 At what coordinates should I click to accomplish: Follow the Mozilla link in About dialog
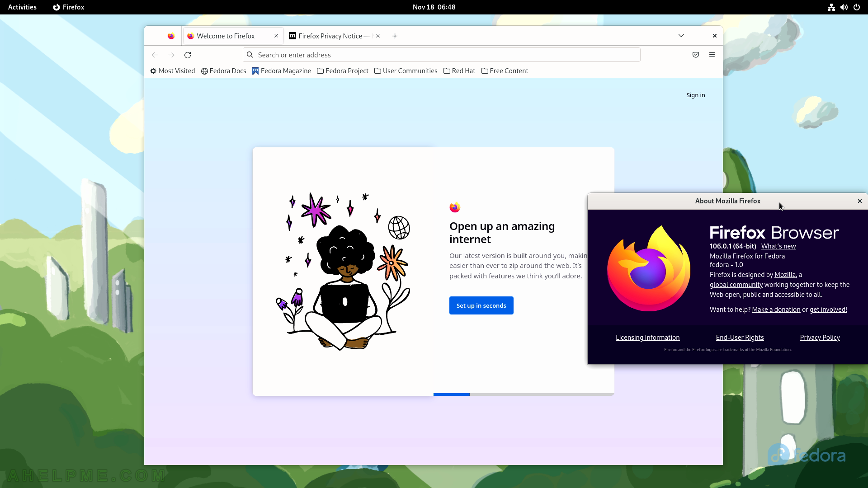tap(785, 275)
